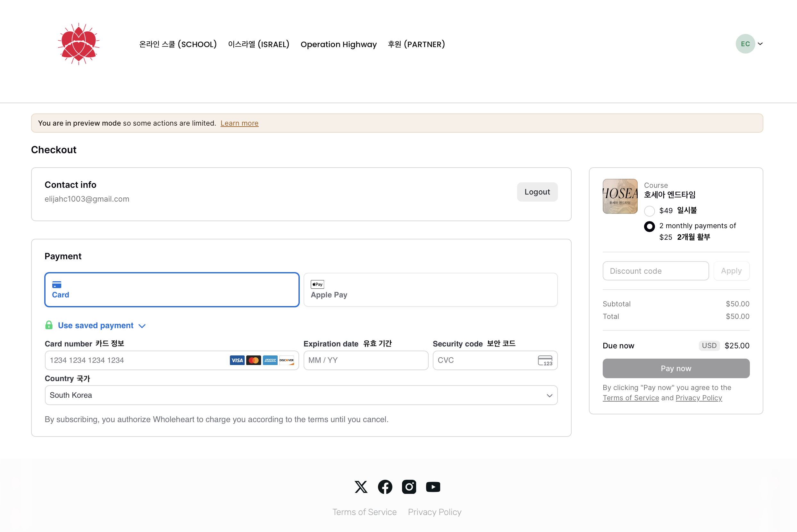The image size is (797, 532).
Task: Click the CVC card hint icon
Action: click(545, 360)
